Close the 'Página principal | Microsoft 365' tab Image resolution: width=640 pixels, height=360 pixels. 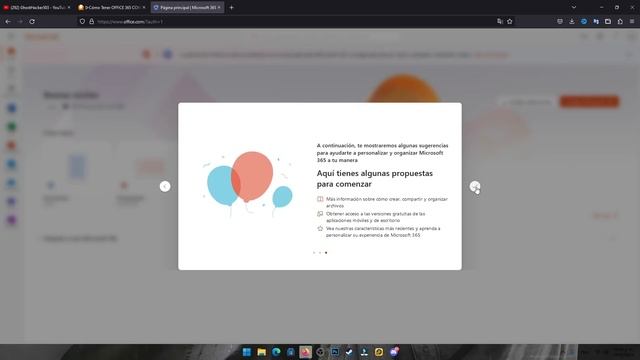[x=219, y=7]
